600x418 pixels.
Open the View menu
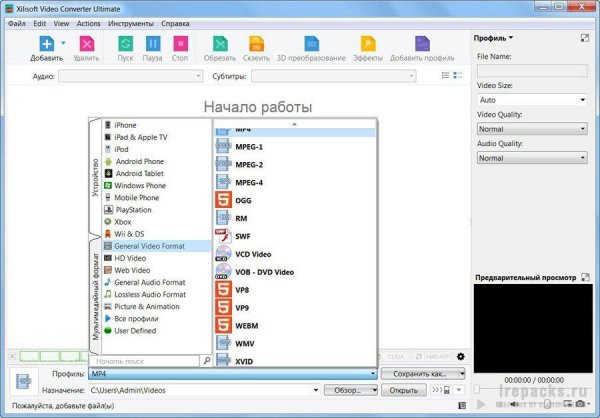(x=61, y=24)
